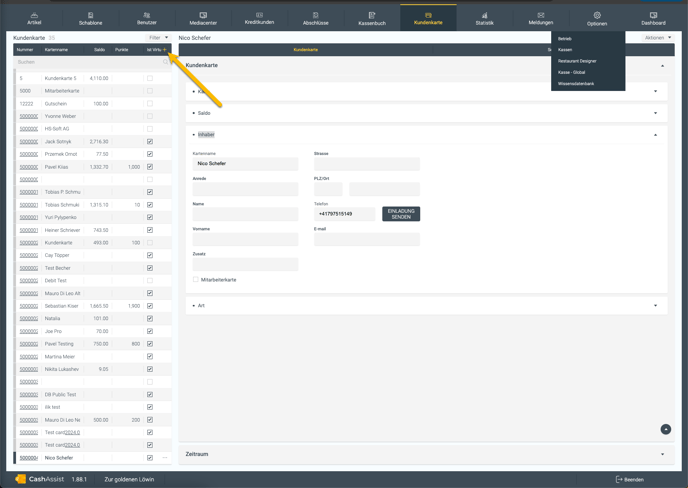Open the Dashboard icon
This screenshot has height=488, width=688.
653,15
